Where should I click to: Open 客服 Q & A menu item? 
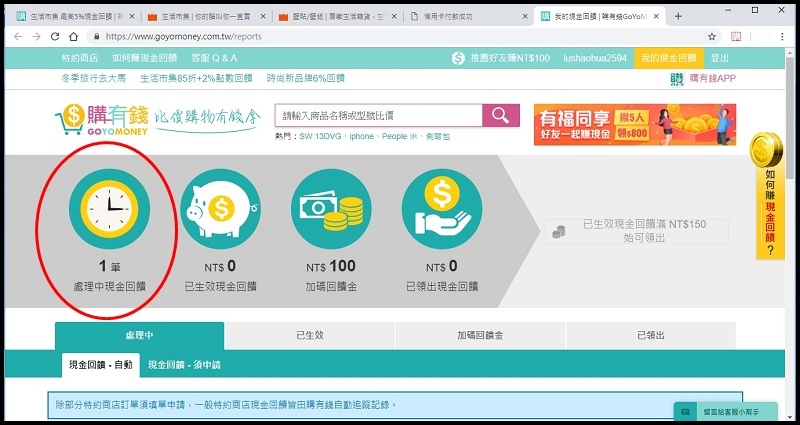click(x=214, y=58)
